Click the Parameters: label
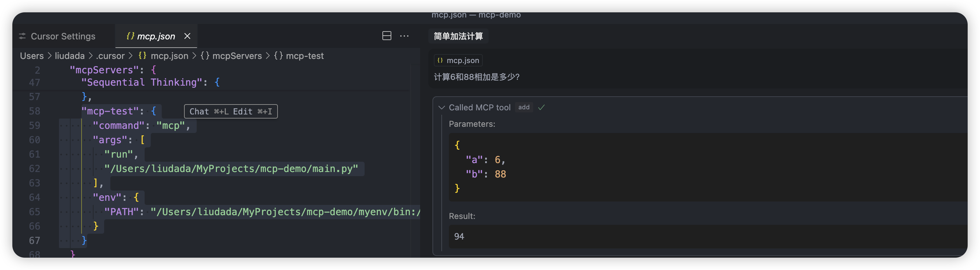Viewport: 980px width, 270px height. tap(472, 124)
